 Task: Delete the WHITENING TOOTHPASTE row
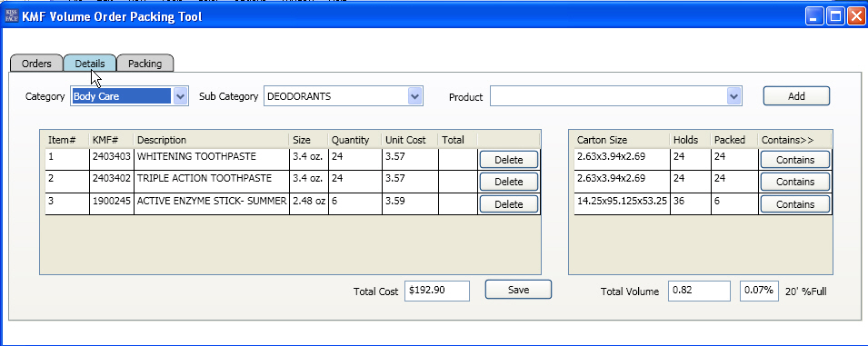(x=509, y=160)
